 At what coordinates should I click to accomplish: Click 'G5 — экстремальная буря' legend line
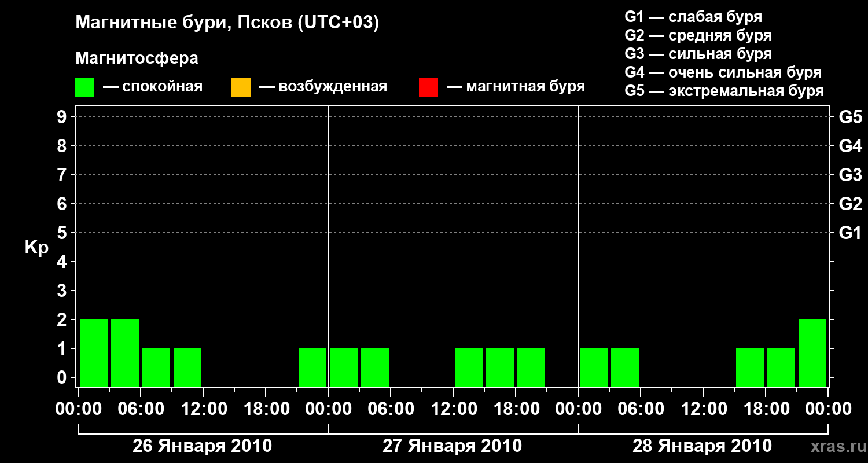[x=724, y=91]
